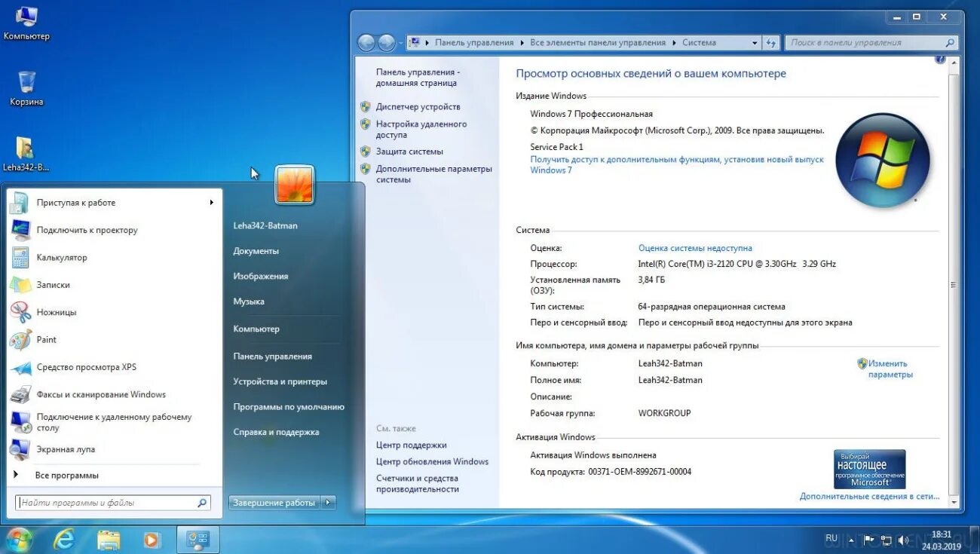The height and width of the screenshot is (554, 980).
Task: Click the volume speaker tray icon
Action: [902, 540]
